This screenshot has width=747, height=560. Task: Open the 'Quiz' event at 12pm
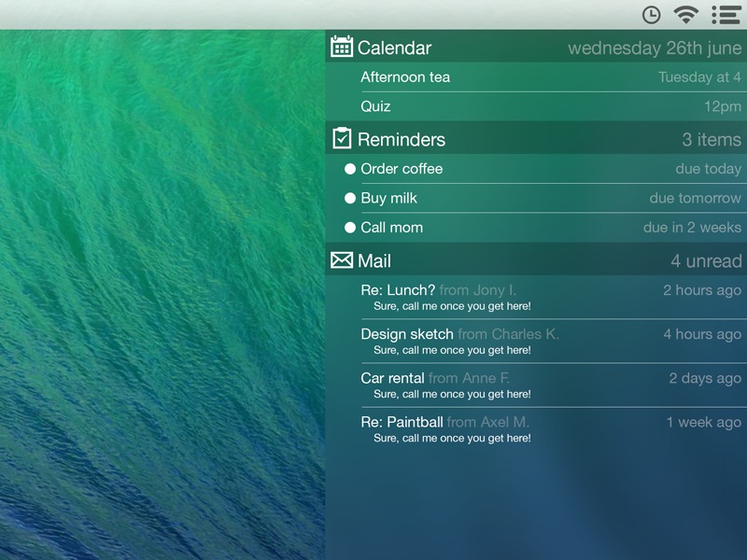[374, 108]
